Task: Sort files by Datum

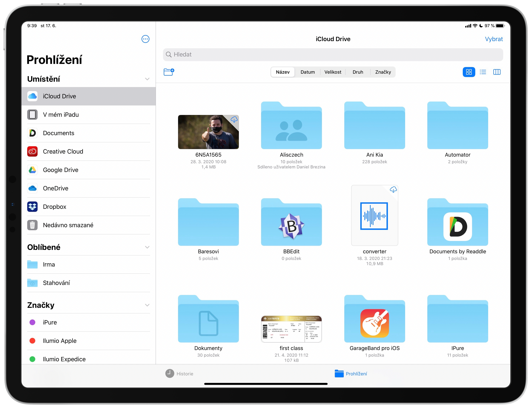Action: tap(307, 72)
